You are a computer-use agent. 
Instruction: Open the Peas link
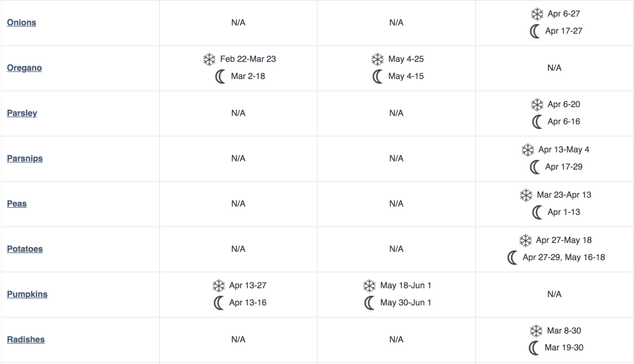coord(17,203)
